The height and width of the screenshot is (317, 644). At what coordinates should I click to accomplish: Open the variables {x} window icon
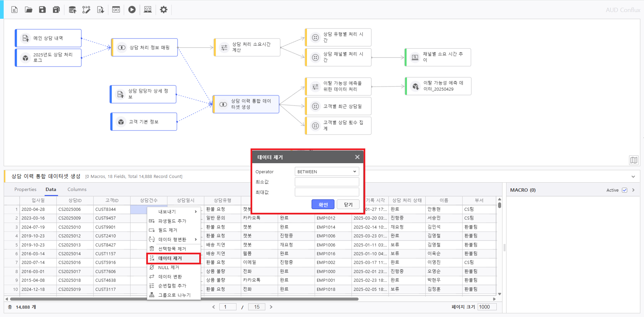point(116,10)
